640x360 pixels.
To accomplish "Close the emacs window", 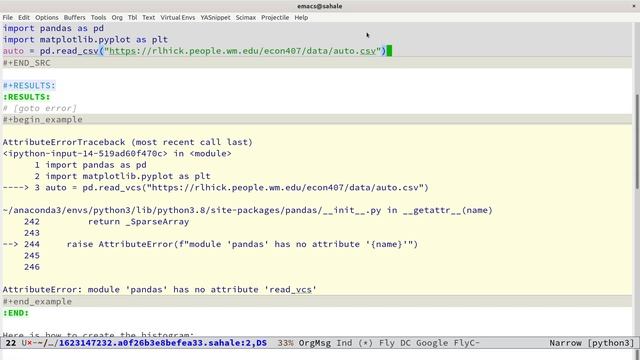I will (634, 6).
